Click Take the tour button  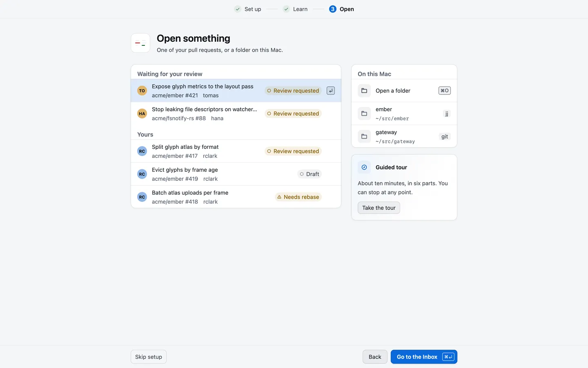(379, 208)
